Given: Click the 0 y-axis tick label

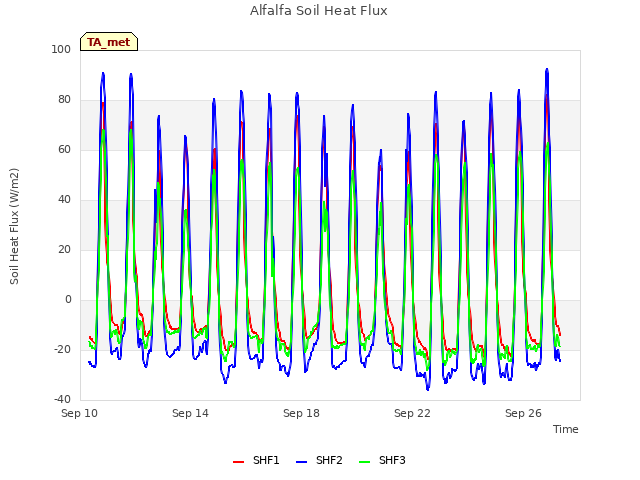Looking at the screenshot, I should [x=68, y=300].
